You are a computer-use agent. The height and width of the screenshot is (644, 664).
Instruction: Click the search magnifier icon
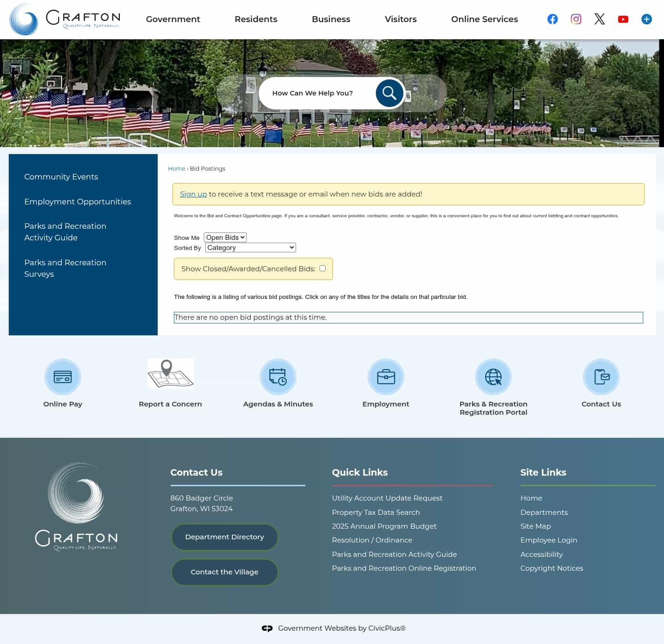pos(389,93)
